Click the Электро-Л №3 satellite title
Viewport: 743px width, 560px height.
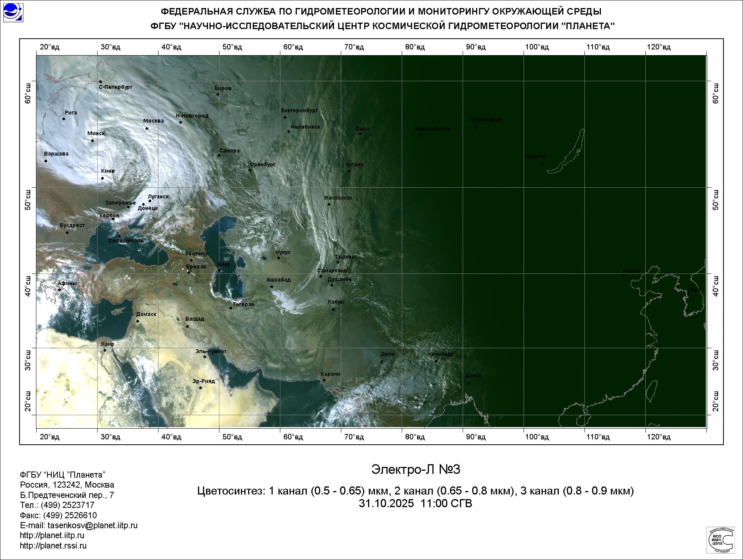[x=416, y=470]
